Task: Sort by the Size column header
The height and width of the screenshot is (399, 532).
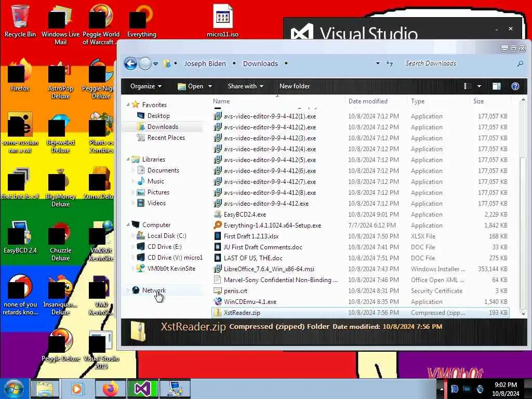Action: (x=490, y=101)
